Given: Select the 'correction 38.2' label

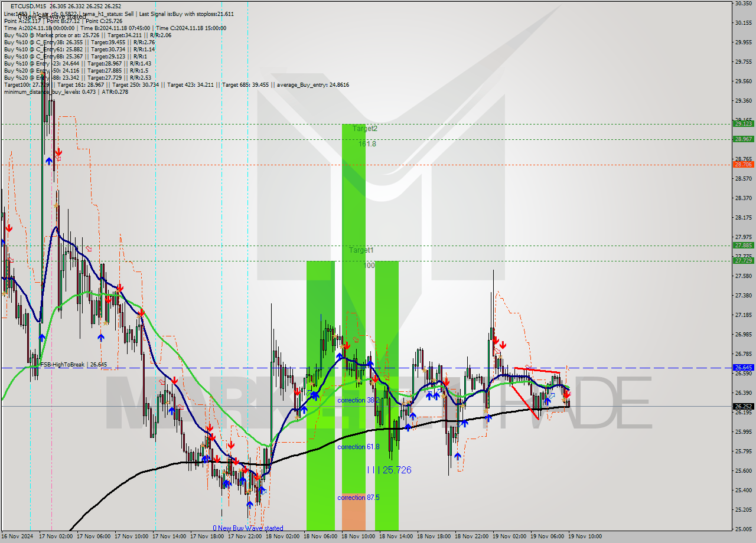Looking at the screenshot, I should click(x=358, y=400).
